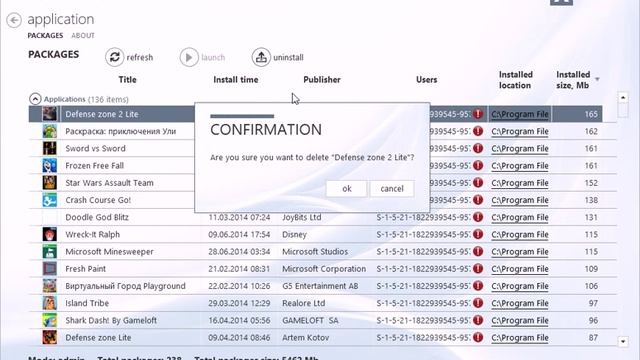
Task: Click the red warning icon in Doodle God Blitz row
Action: tap(478, 217)
